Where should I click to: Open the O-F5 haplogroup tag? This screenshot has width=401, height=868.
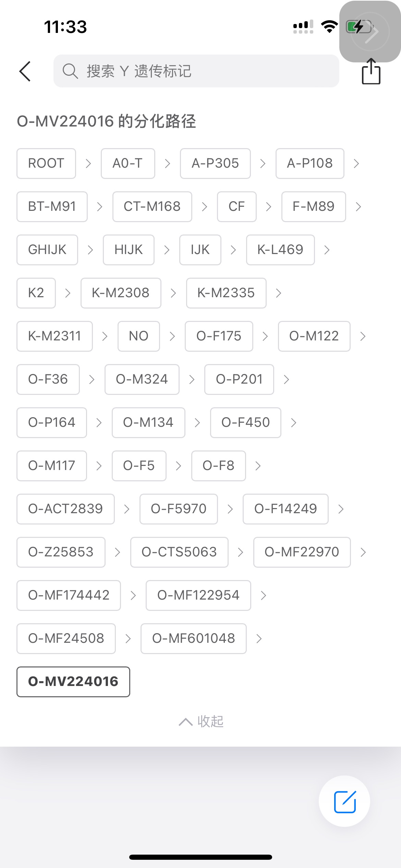pos(139,466)
